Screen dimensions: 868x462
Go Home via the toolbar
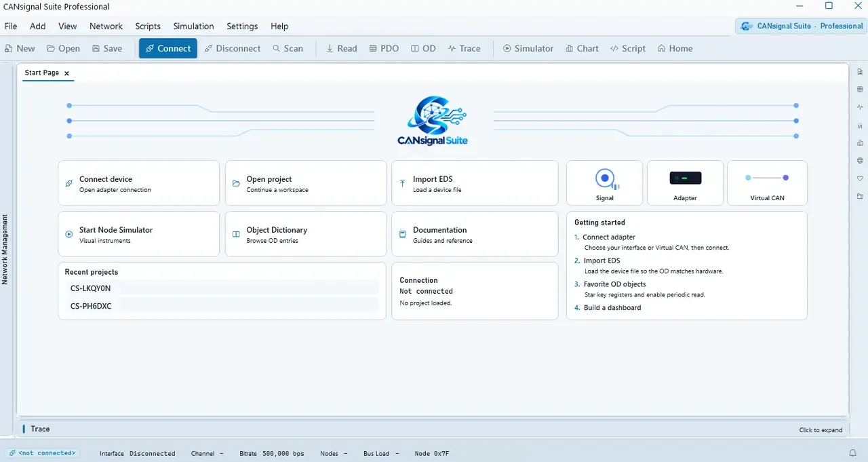[x=675, y=48]
